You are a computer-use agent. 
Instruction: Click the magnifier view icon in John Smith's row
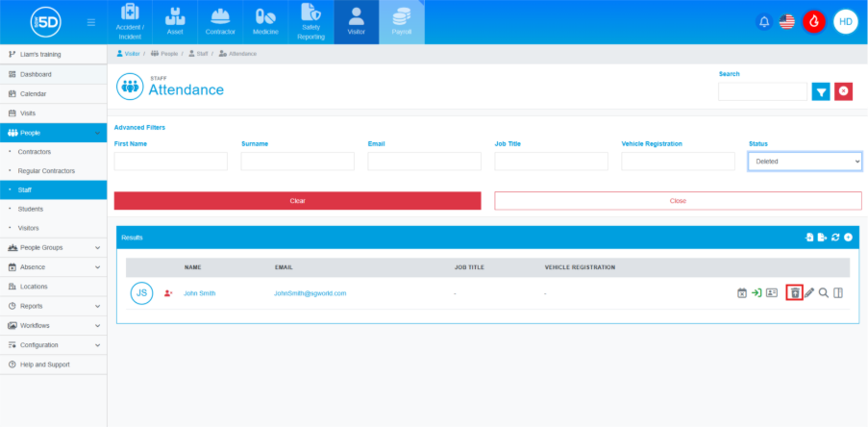[824, 292]
